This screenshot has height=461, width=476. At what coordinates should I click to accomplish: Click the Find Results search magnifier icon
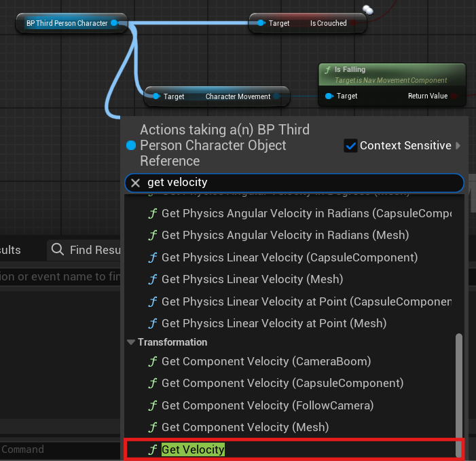pyautogui.click(x=57, y=249)
